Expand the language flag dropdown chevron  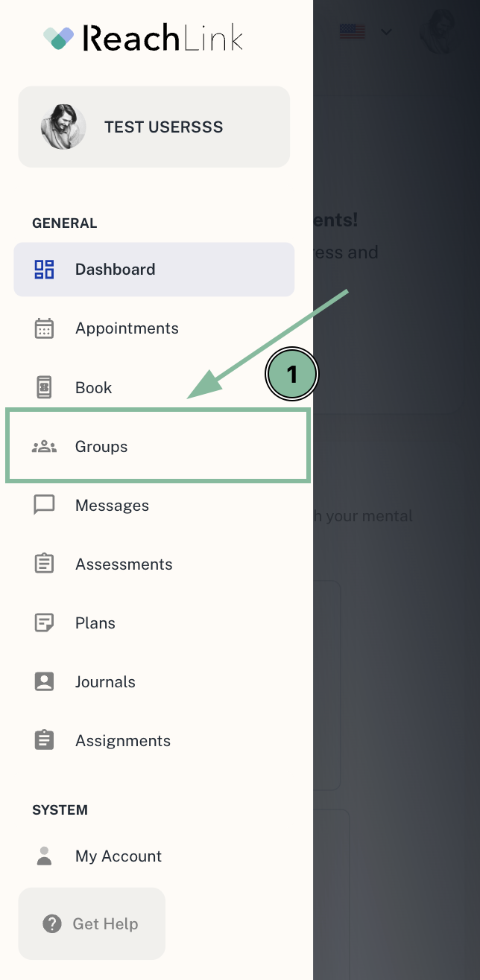pos(386,31)
